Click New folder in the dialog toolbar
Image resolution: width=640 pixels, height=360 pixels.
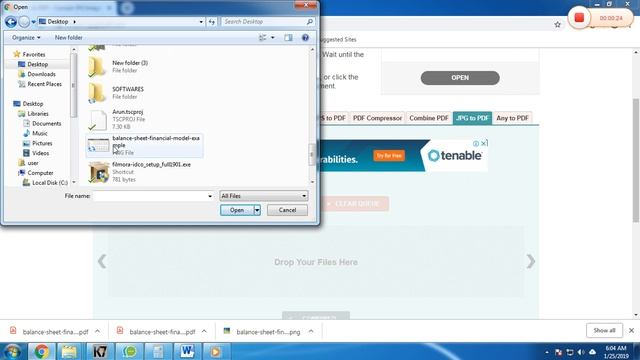pos(69,38)
